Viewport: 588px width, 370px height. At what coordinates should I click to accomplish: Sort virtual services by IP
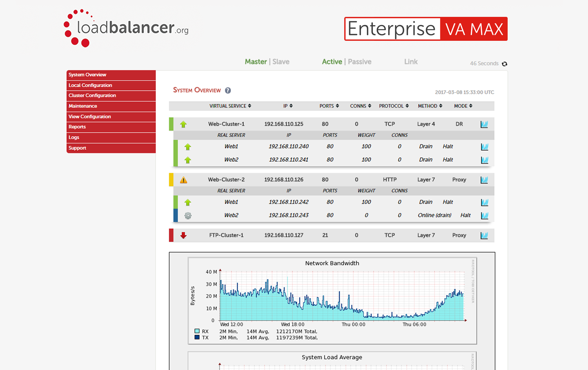(x=288, y=106)
